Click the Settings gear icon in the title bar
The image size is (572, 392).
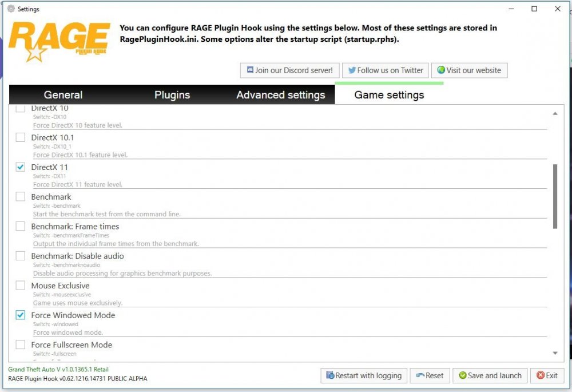point(11,9)
